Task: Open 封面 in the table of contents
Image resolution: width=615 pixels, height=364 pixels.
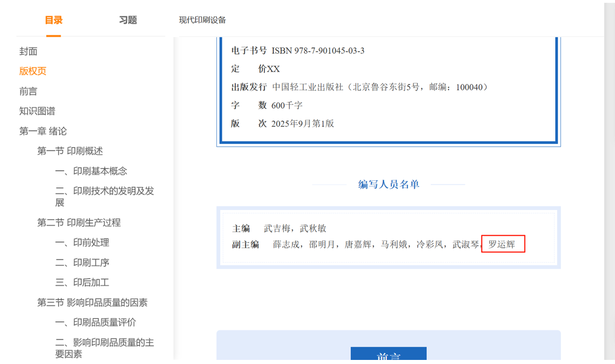Action: 28,51
